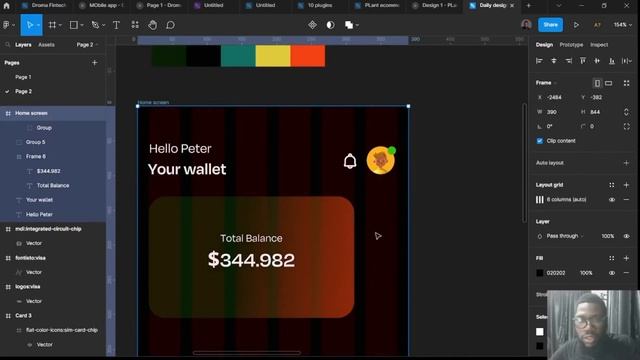
Task: Select the Move tool
Action: click(29, 25)
